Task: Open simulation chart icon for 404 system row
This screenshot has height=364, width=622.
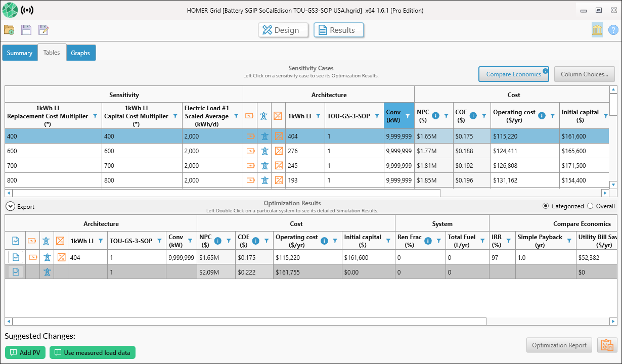Action: pos(16,257)
